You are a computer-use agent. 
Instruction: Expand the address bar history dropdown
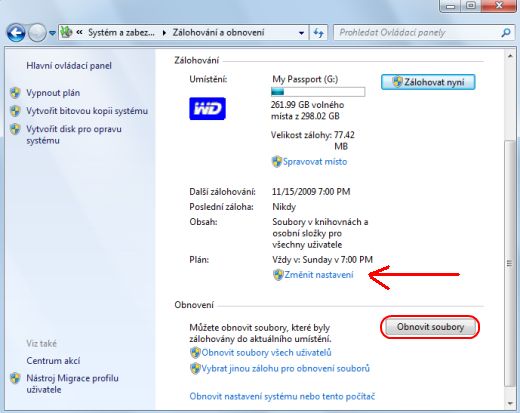click(301, 33)
